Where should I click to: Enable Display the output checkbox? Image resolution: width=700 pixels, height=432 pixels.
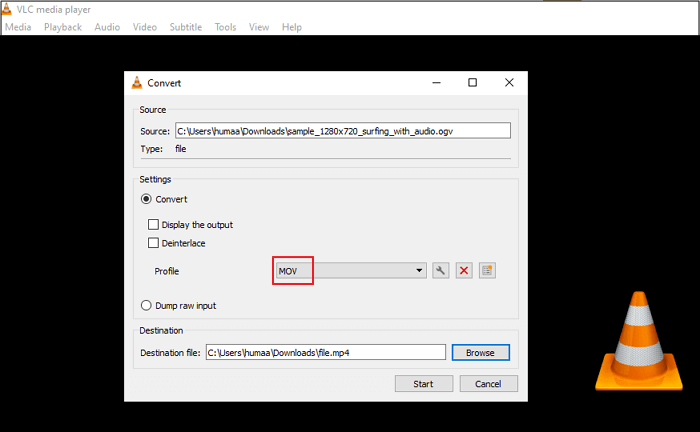pyautogui.click(x=154, y=225)
